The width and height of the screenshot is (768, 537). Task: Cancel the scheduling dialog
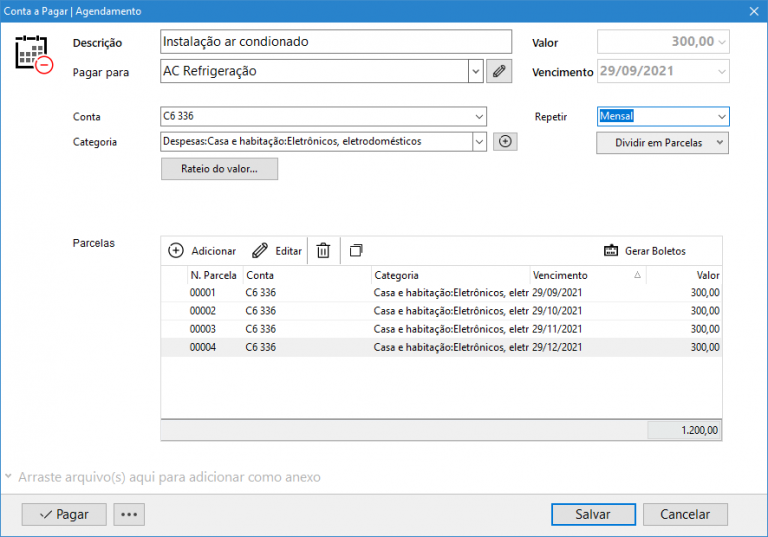point(685,514)
